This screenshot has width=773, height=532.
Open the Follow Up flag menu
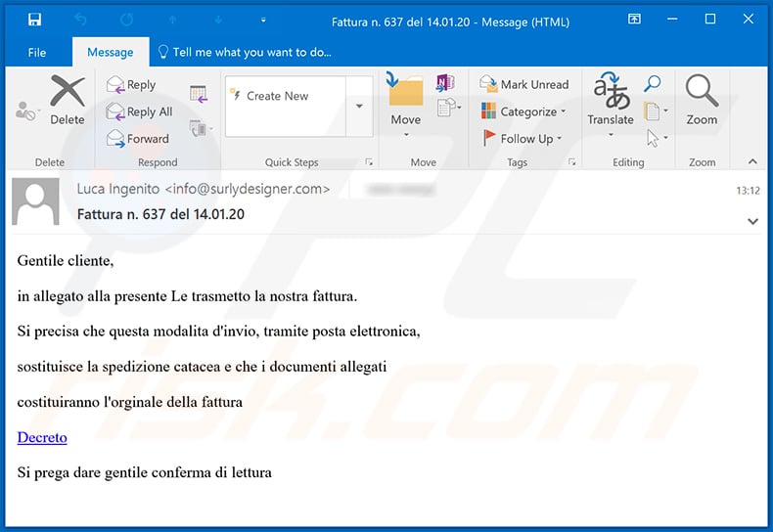(522, 139)
